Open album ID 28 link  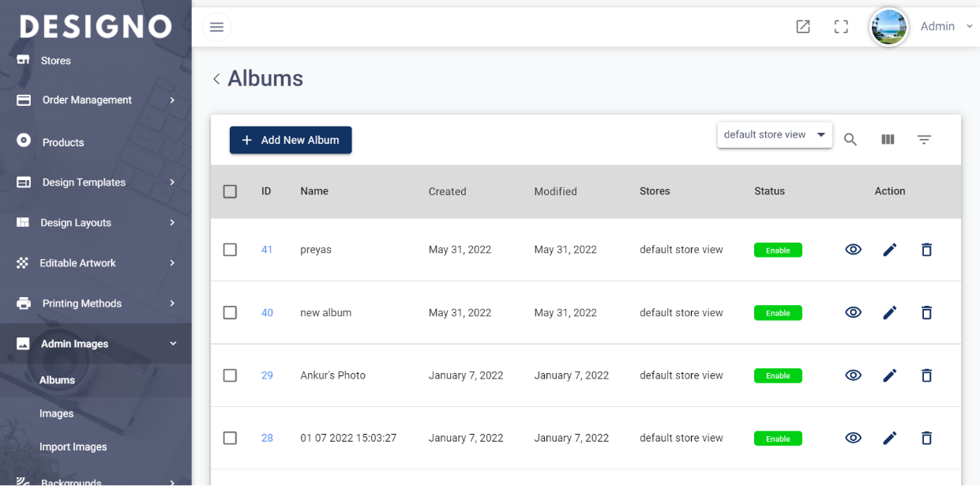[267, 439]
